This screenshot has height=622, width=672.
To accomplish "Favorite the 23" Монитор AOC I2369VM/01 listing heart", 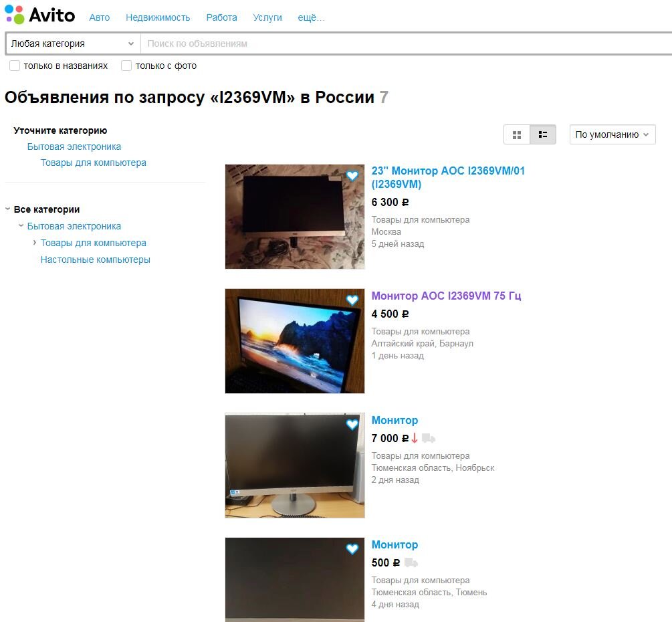I will point(352,175).
